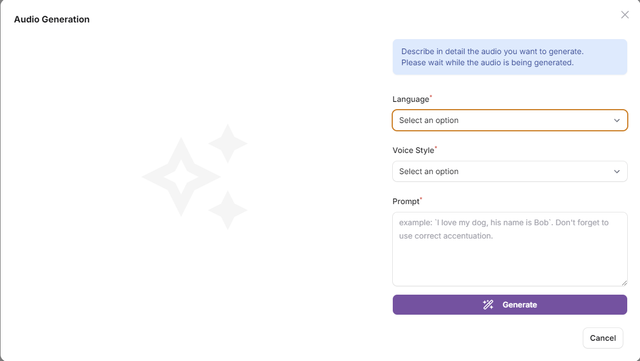Close the Audio Generation dialog with X
640x361 pixels.
click(x=624, y=15)
